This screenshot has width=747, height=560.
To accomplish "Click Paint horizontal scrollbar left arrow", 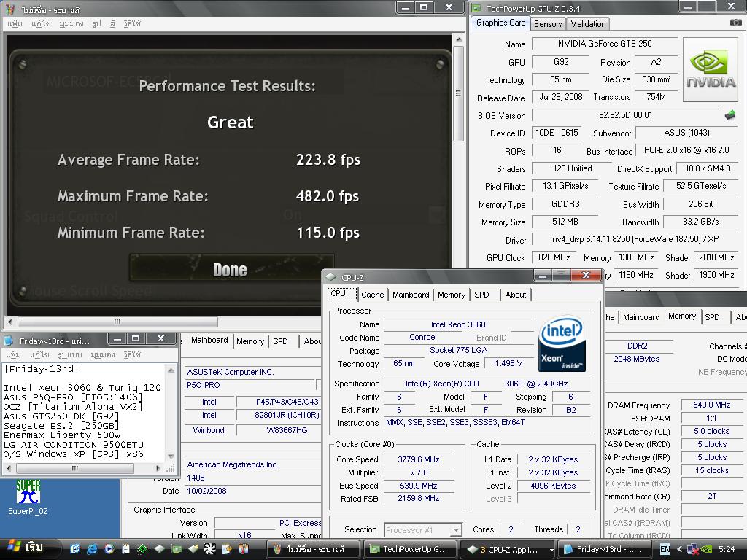I will click(10, 322).
